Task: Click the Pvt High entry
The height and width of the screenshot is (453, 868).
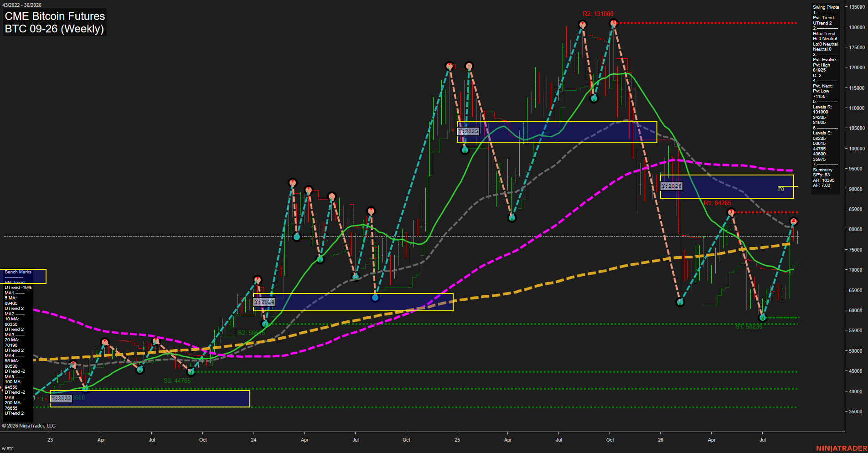Action: pyautogui.click(x=821, y=65)
